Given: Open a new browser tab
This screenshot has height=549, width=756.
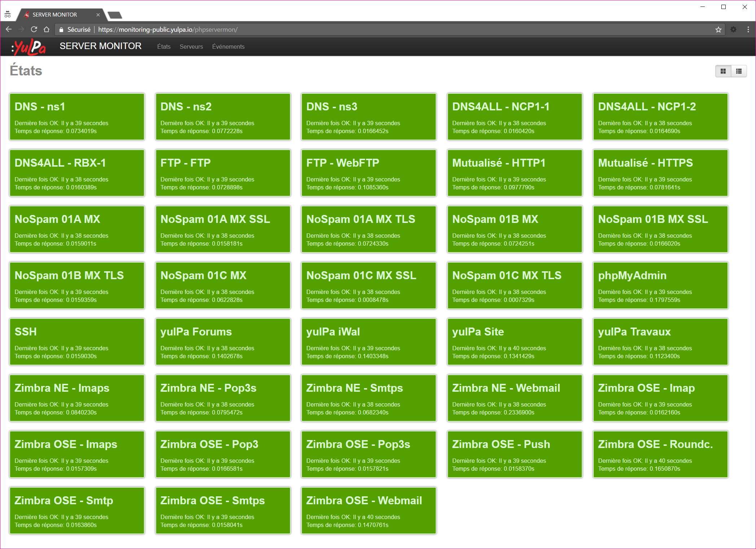Looking at the screenshot, I should coord(115,15).
